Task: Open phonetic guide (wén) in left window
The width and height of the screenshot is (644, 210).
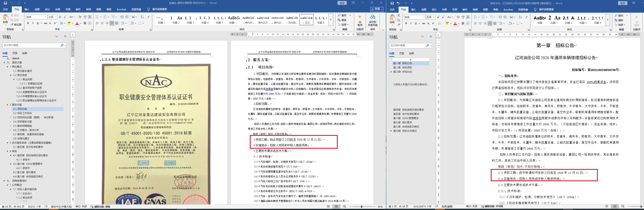Action: point(85,17)
